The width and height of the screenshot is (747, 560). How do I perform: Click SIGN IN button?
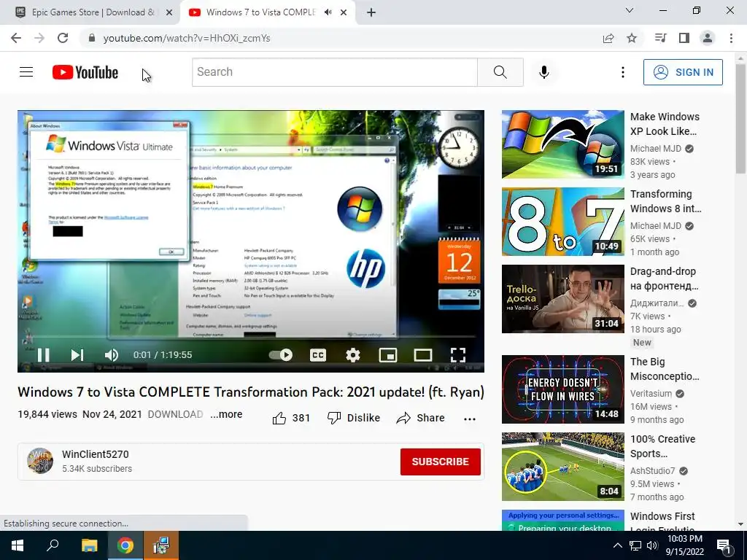click(x=683, y=72)
